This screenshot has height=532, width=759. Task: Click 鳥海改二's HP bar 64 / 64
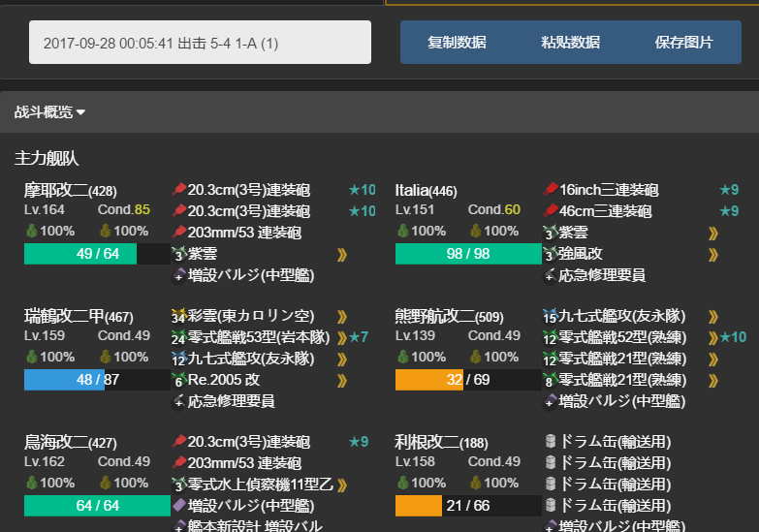(97, 506)
